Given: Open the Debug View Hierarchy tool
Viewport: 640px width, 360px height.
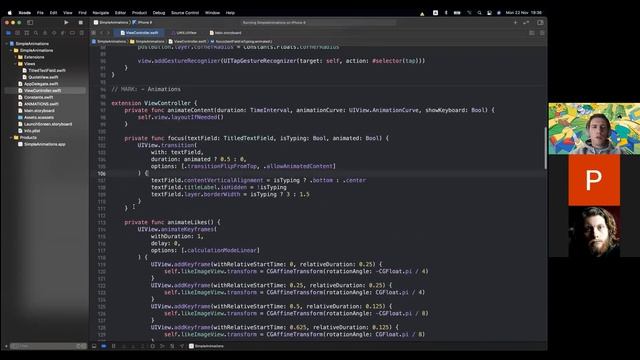Looking at the screenshot, I should (x=152, y=346).
